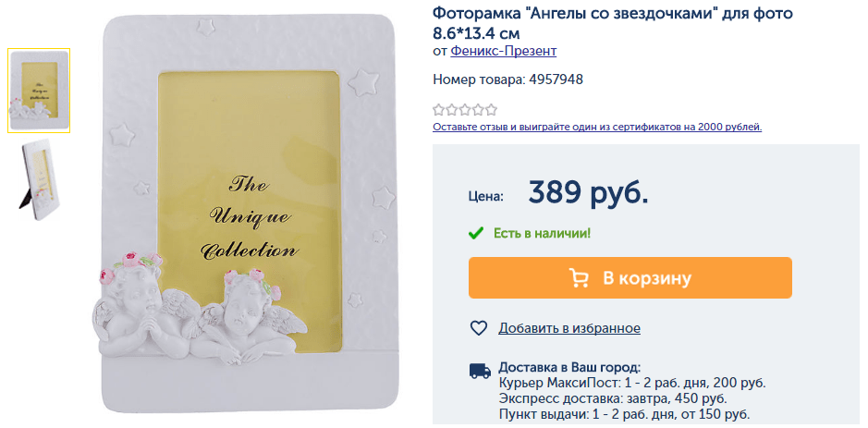Viewport: 868px width, 428px height.
Task: Click the shopping cart icon in orange button
Action: click(579, 278)
